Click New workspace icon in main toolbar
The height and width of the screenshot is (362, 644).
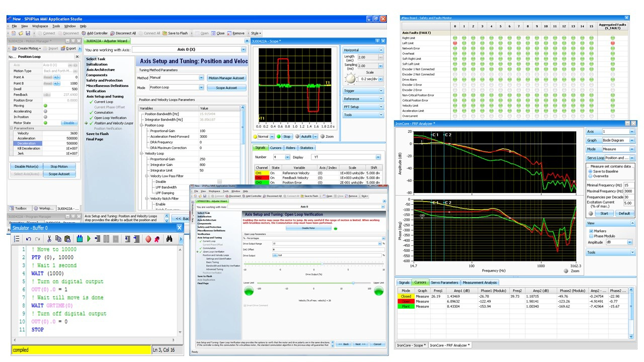[x=14, y=33]
